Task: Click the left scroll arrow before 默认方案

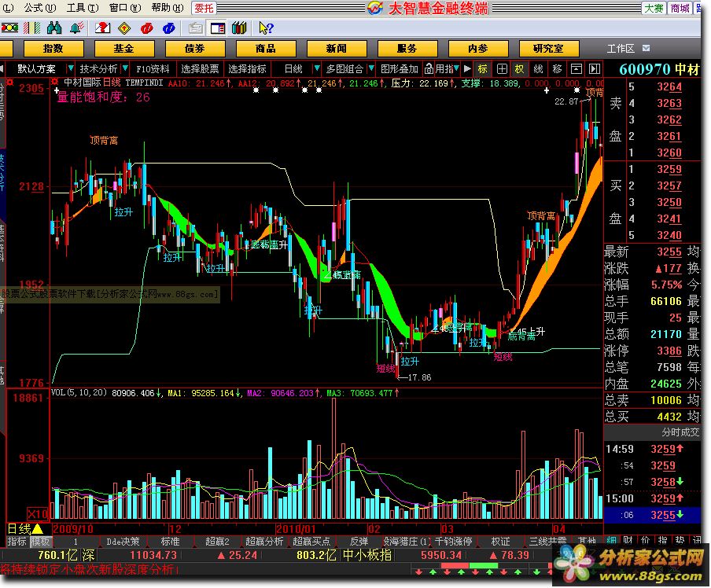Action: (x=2, y=69)
